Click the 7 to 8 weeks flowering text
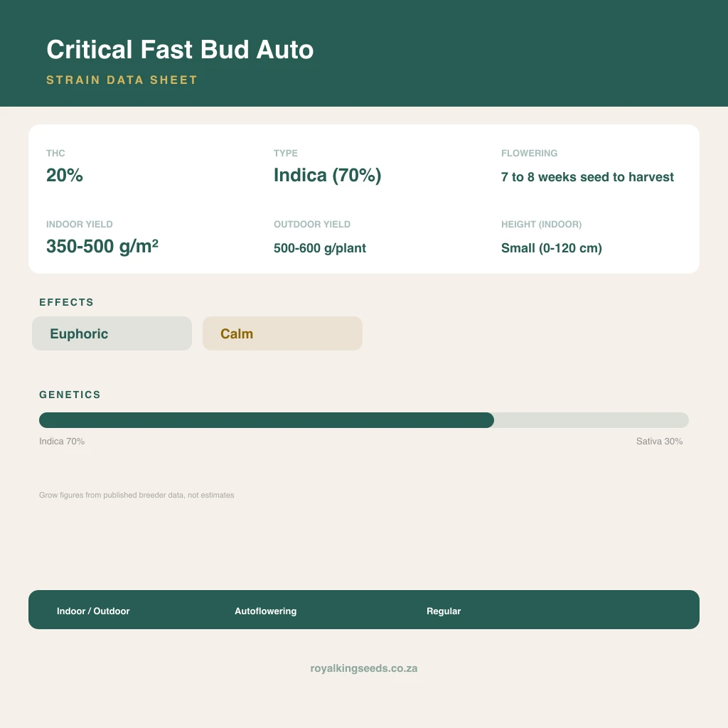 (587, 177)
